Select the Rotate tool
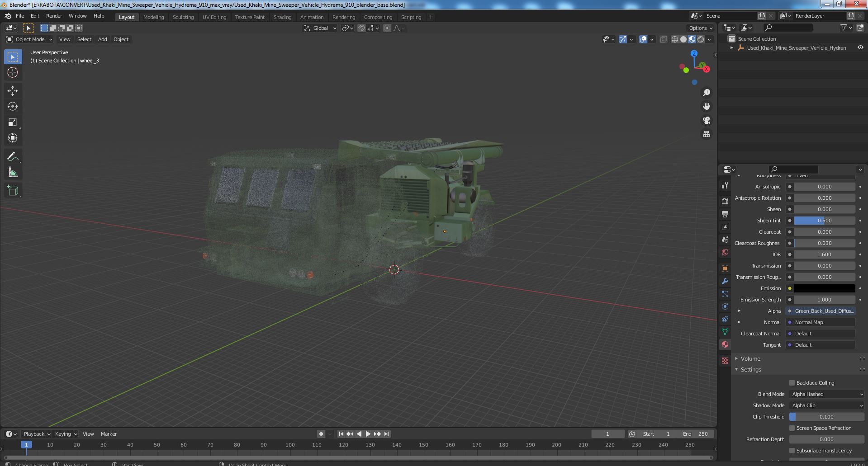Screen dimensions: 868x466 click(x=13, y=107)
